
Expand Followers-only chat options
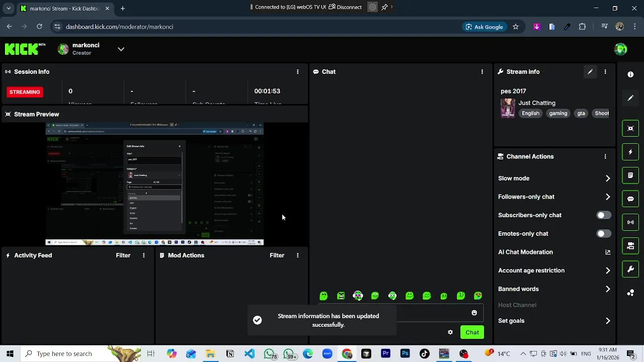(608, 197)
